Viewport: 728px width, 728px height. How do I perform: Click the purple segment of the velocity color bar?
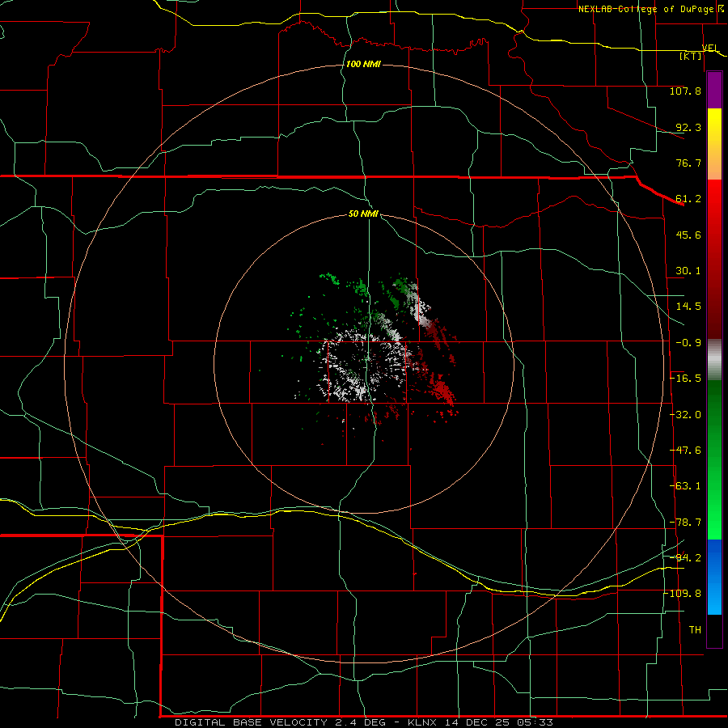714,90
